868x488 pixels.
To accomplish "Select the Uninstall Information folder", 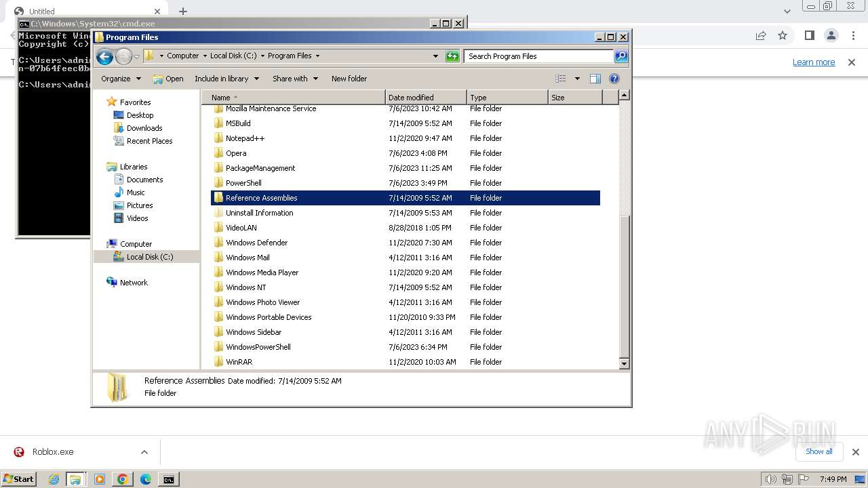I will (x=259, y=213).
